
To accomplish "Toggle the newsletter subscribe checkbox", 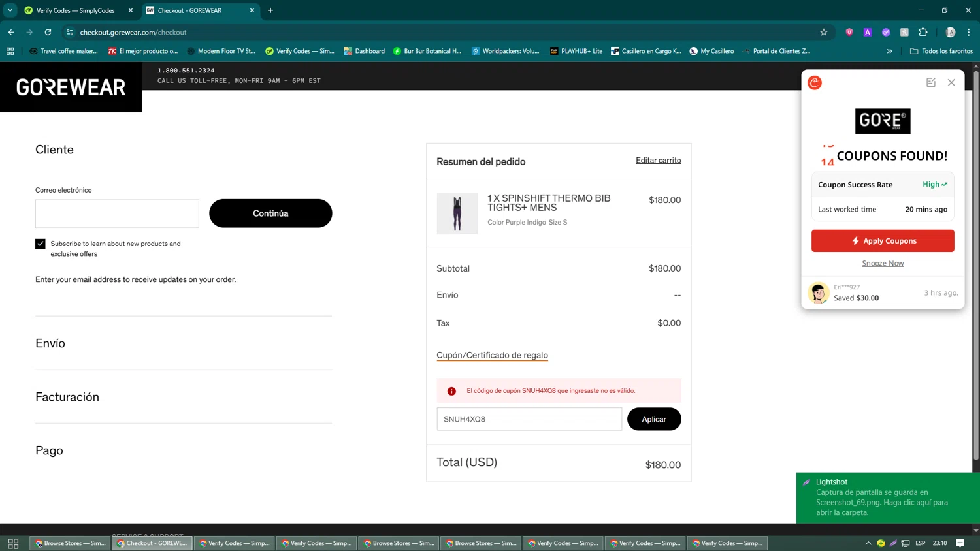I will 41,244.
